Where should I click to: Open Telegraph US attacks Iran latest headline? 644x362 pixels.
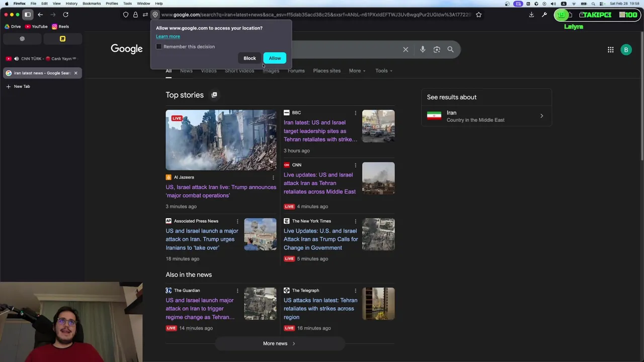(x=320, y=309)
